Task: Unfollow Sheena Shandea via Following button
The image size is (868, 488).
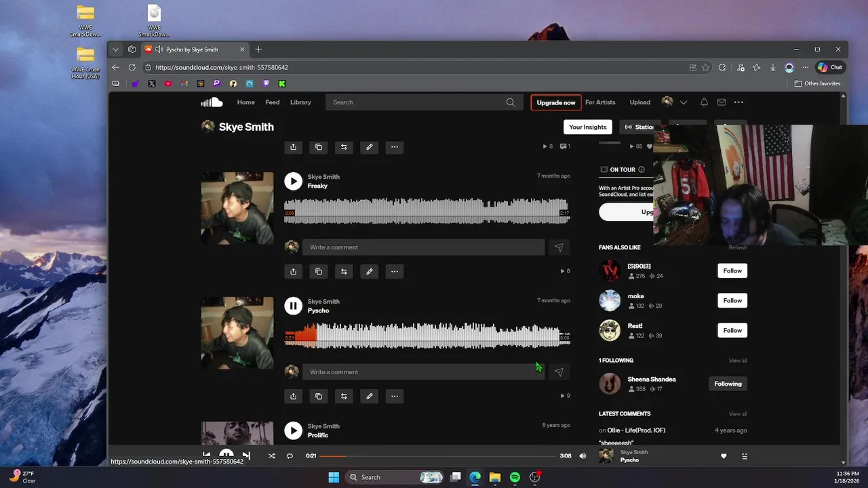Action: click(x=728, y=384)
